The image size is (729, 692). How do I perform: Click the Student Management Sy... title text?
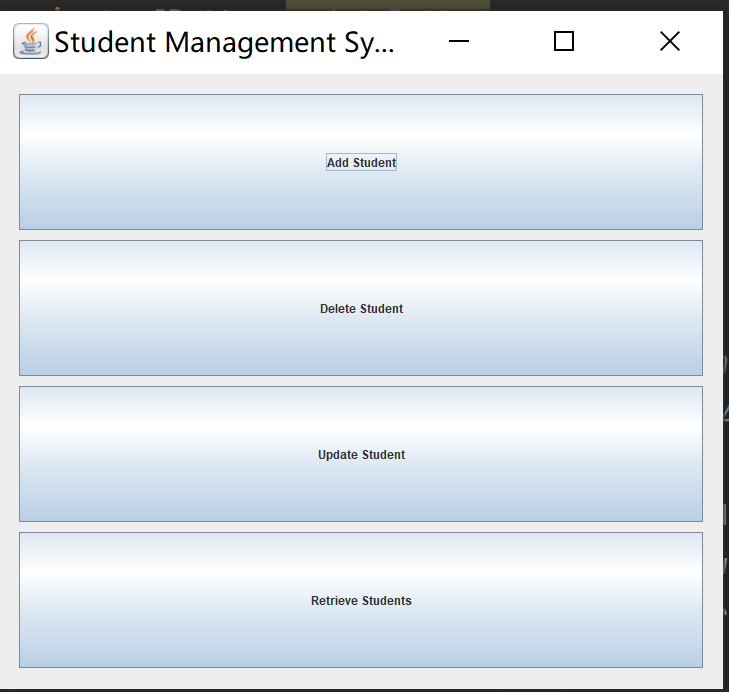click(224, 43)
